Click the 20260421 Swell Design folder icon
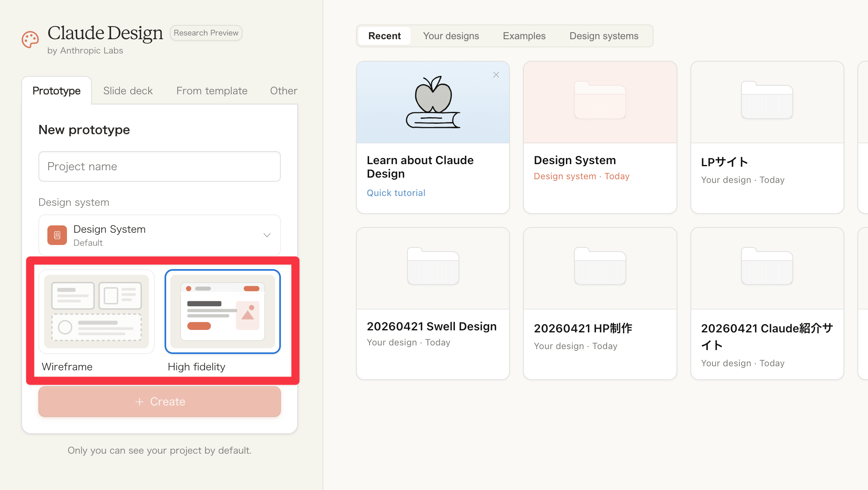 [x=433, y=266]
